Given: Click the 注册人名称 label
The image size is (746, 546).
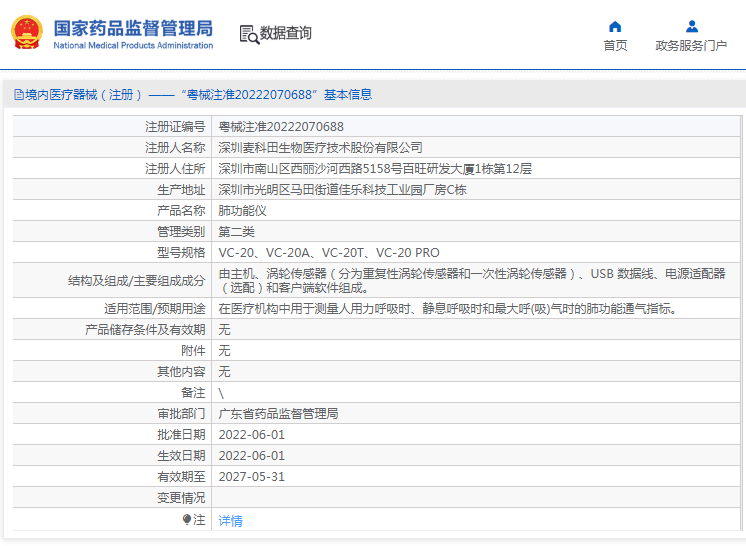Looking at the screenshot, I should pyautogui.click(x=175, y=148).
